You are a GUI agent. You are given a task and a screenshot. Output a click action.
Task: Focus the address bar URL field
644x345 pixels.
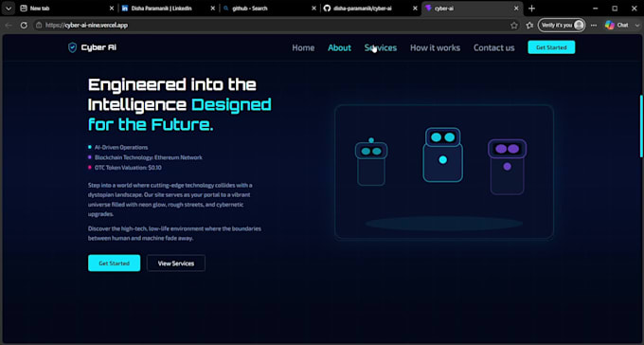tap(271, 25)
